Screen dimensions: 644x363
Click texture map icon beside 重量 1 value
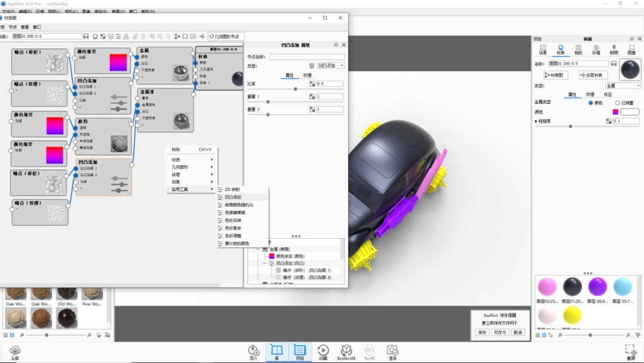(312, 97)
